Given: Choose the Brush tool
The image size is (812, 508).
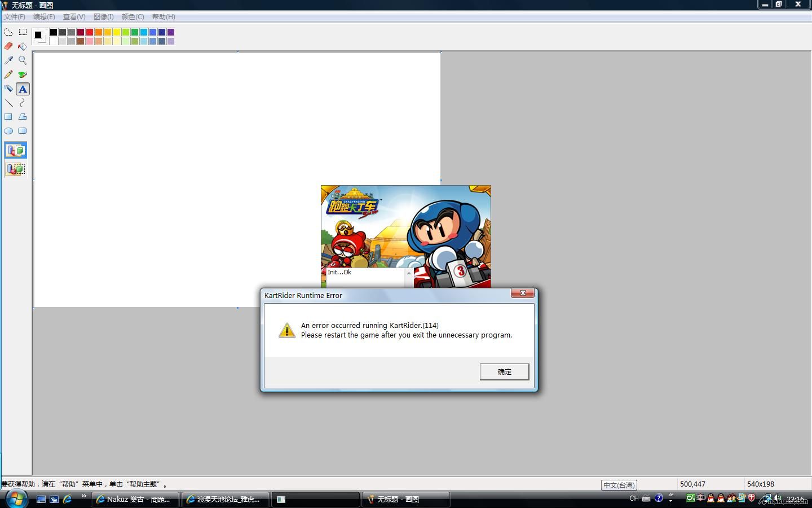Looking at the screenshot, I should coord(23,75).
